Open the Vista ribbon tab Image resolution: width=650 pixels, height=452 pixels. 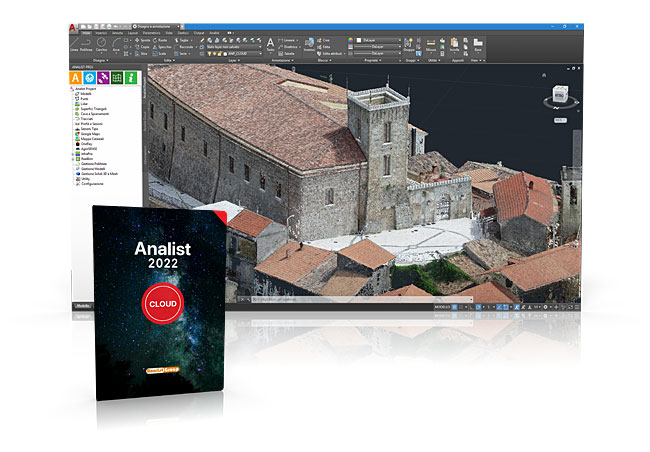click(x=169, y=33)
